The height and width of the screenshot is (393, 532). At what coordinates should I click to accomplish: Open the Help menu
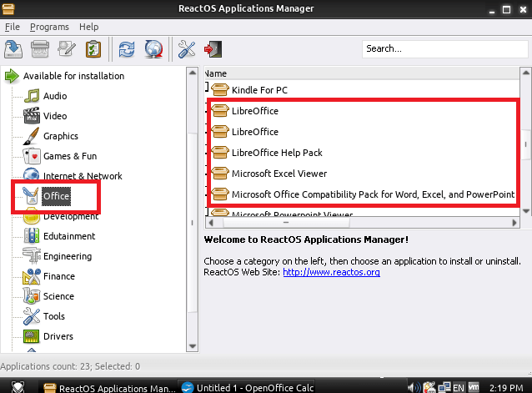pyautogui.click(x=89, y=27)
